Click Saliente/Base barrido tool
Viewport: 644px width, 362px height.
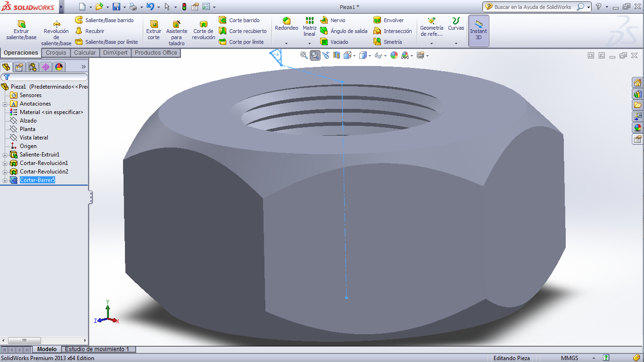pos(105,20)
